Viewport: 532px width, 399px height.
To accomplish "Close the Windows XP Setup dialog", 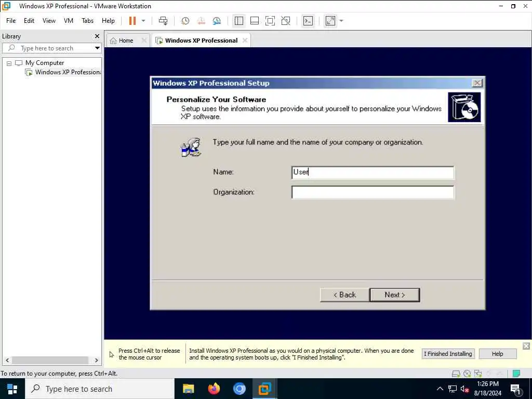I will (x=477, y=83).
